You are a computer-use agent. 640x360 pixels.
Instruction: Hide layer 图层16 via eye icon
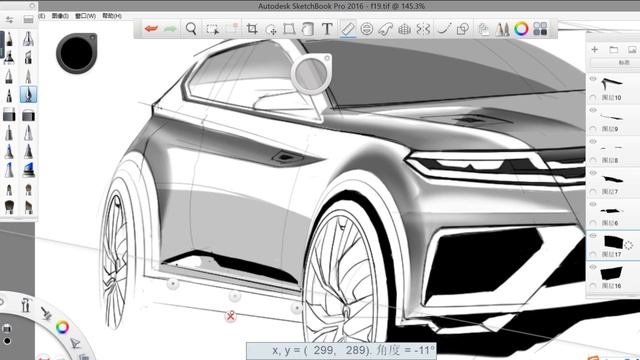[593, 267]
